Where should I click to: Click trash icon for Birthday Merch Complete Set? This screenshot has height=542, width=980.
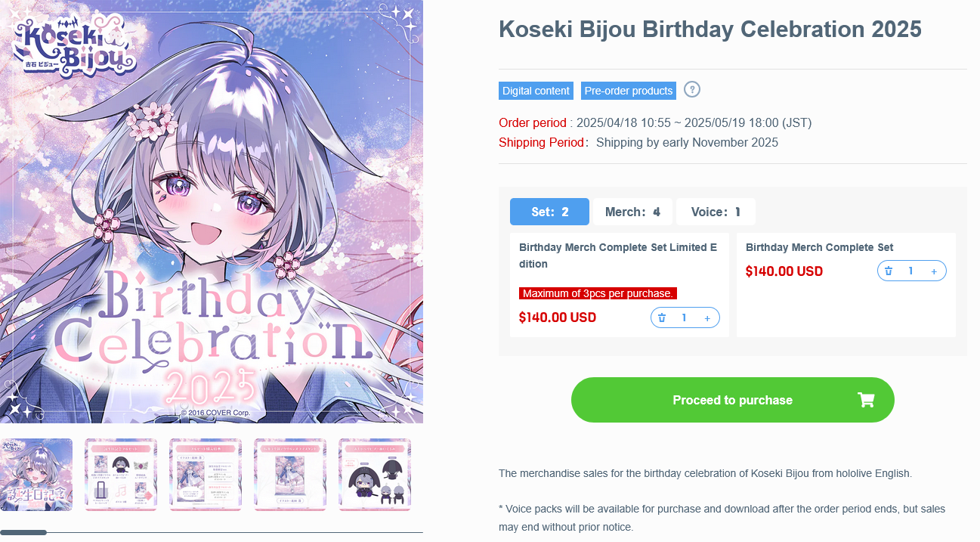(889, 271)
